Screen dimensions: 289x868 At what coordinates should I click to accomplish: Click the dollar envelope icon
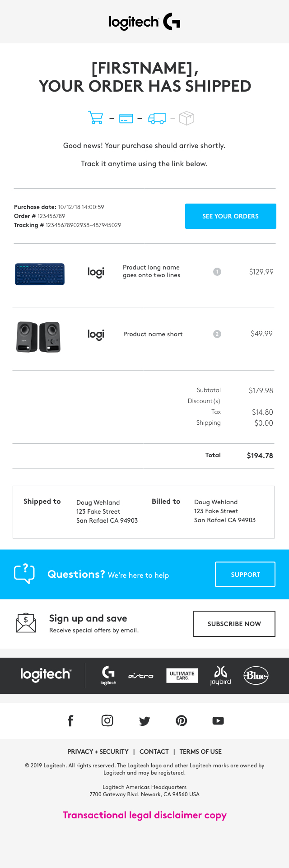pyautogui.click(x=26, y=623)
